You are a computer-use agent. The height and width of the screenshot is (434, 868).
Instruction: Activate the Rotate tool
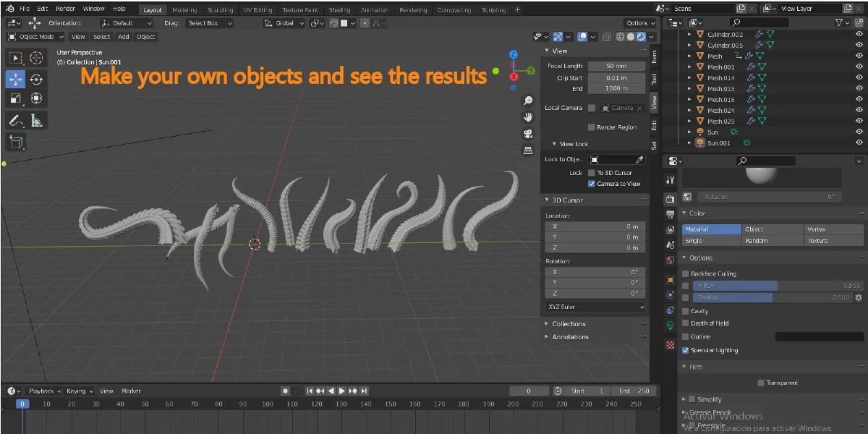click(36, 78)
